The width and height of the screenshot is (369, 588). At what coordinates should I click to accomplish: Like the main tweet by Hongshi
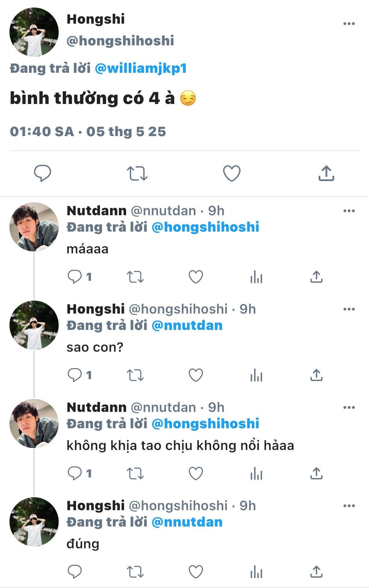pos(232,173)
